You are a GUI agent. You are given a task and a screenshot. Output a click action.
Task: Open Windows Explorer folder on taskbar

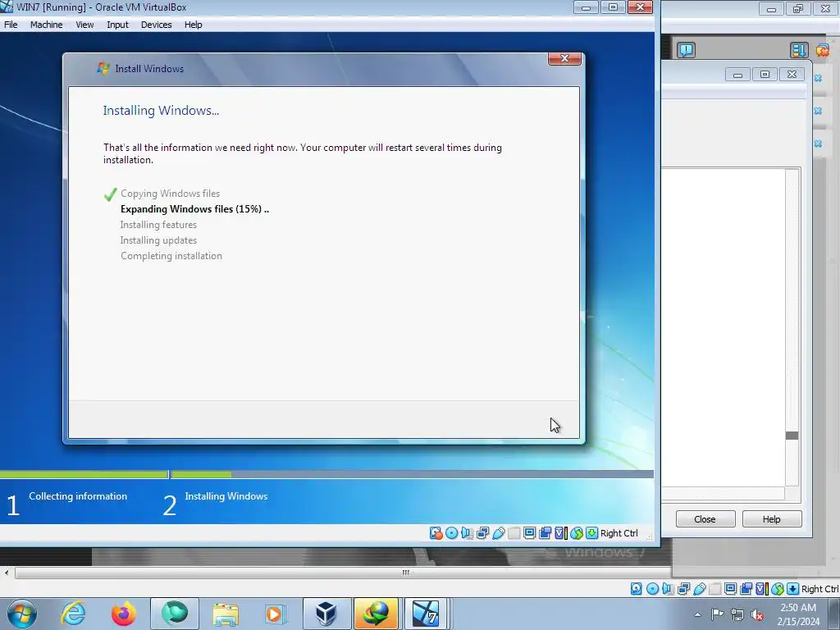226,614
